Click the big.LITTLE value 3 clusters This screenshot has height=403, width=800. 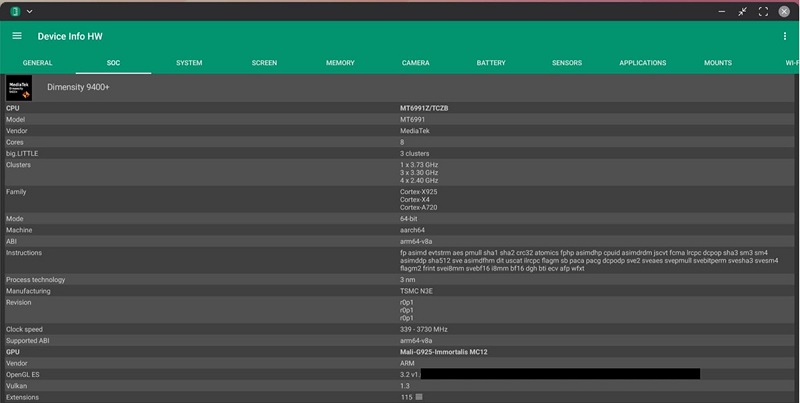pyautogui.click(x=414, y=153)
